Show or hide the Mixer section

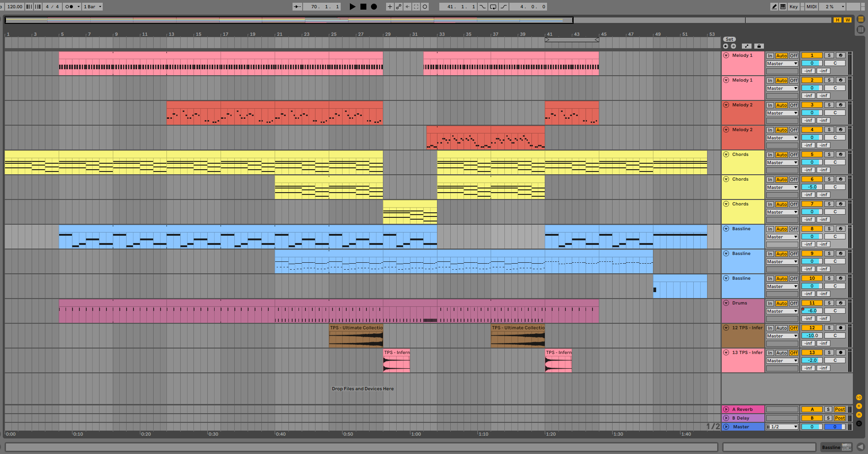click(859, 415)
